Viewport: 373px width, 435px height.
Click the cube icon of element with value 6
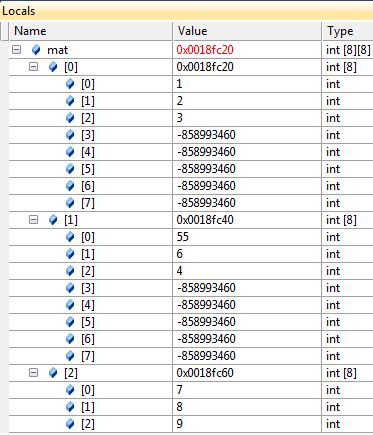pyautogui.click(x=70, y=254)
